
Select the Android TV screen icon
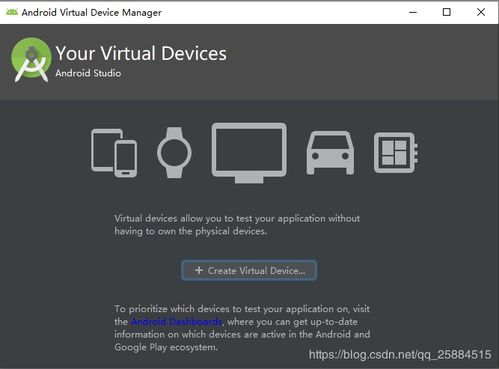(249, 153)
